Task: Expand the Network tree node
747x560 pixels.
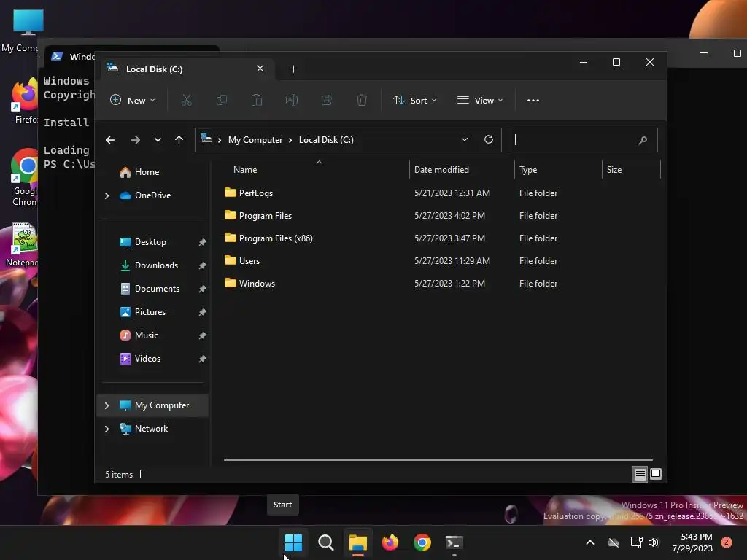Action: point(107,429)
